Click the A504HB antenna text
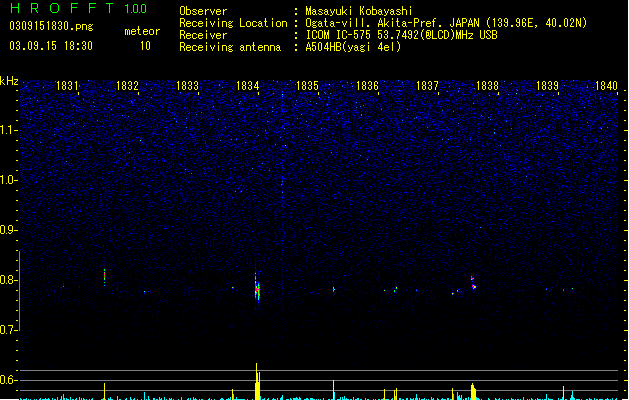 [x=353, y=47]
